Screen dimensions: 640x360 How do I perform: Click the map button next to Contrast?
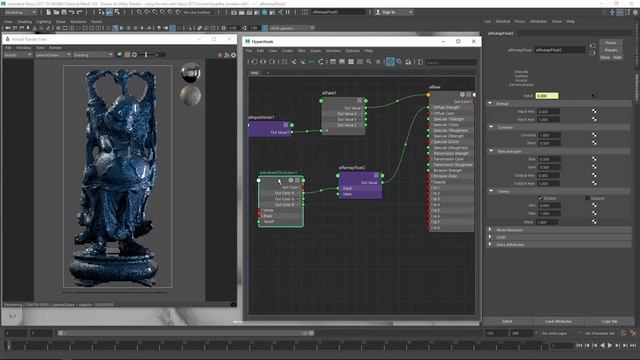[x=594, y=135]
